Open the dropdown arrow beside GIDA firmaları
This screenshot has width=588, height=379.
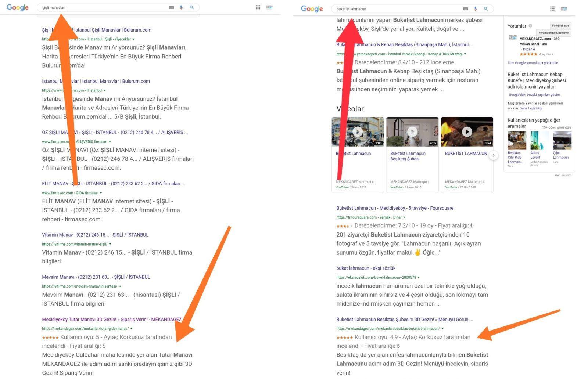click(x=101, y=193)
